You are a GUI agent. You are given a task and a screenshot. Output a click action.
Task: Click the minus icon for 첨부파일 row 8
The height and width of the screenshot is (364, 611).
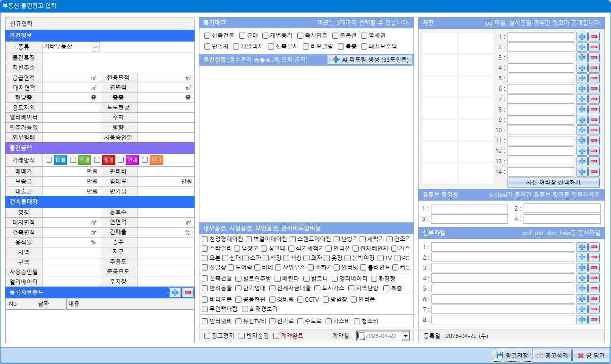(594, 320)
